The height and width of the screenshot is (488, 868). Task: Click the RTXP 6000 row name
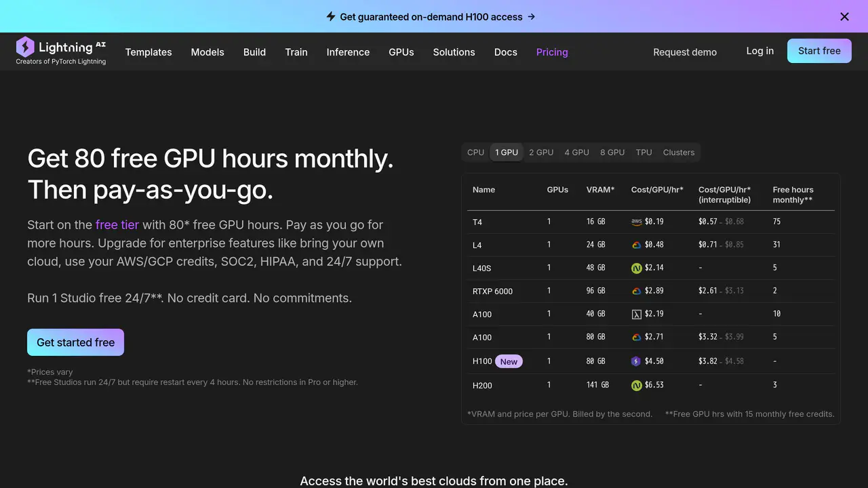click(x=492, y=291)
